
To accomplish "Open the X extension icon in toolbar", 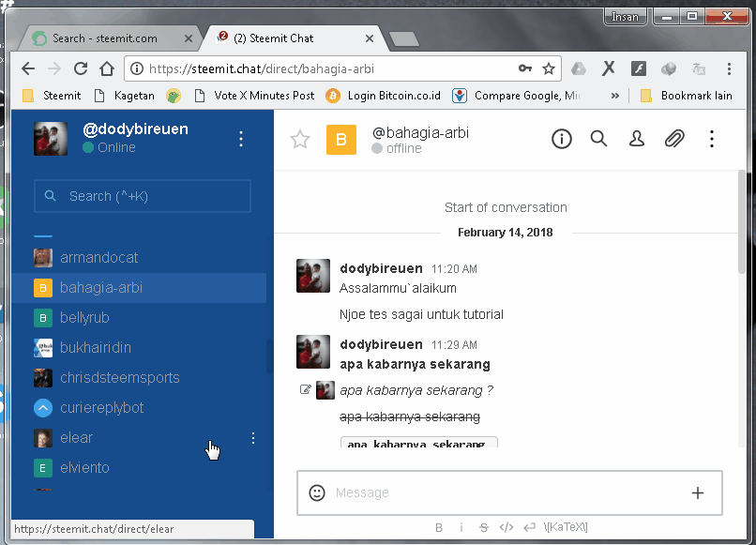I will (609, 68).
